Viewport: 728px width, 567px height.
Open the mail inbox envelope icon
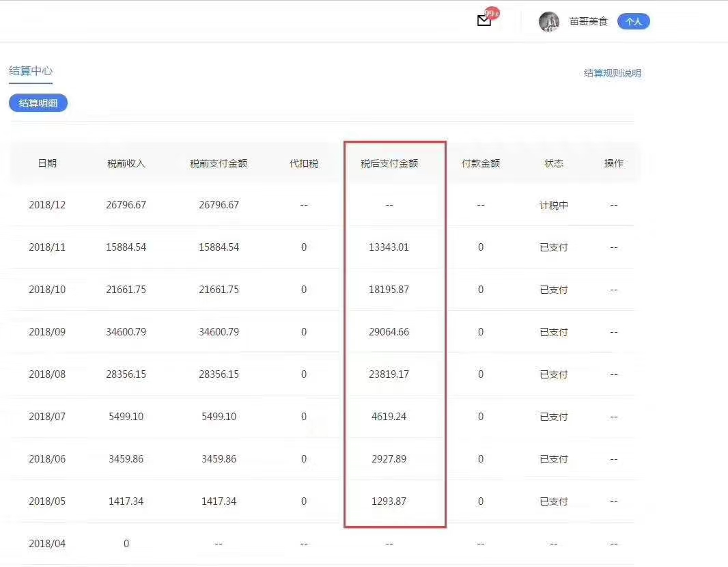click(x=484, y=21)
